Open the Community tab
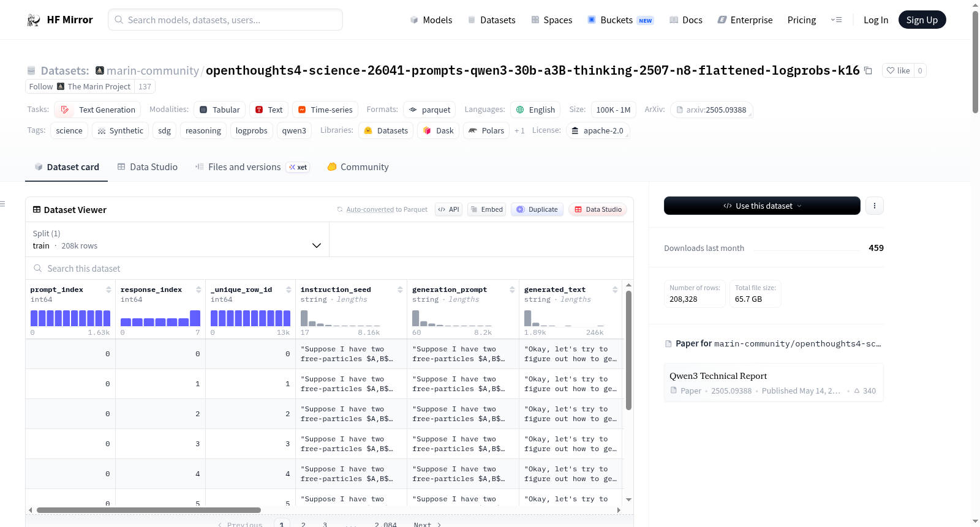 (358, 166)
